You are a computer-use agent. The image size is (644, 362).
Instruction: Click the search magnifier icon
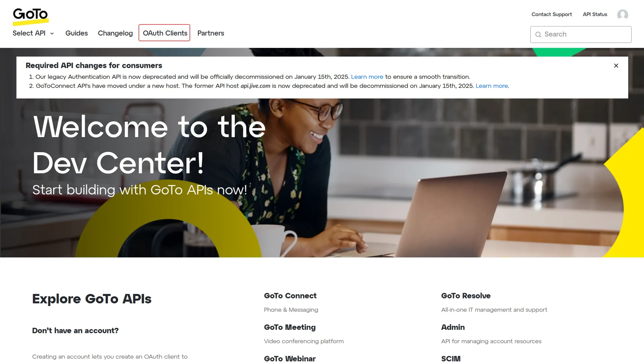[538, 35]
